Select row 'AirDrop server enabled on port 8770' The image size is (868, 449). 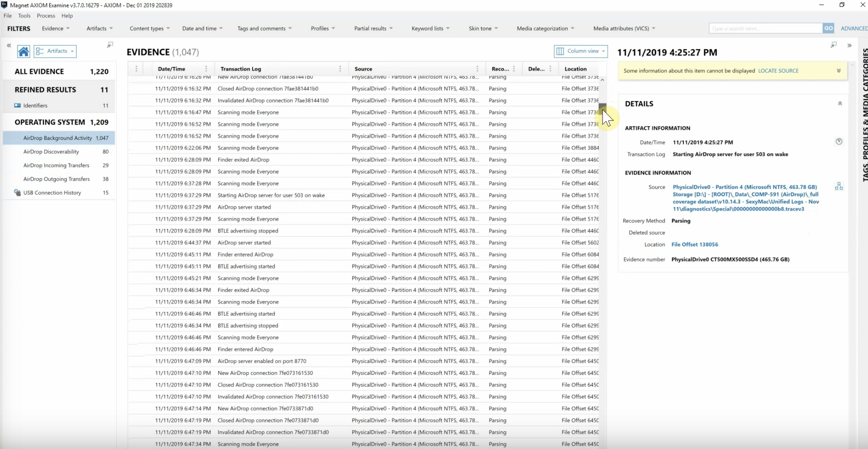click(x=364, y=361)
